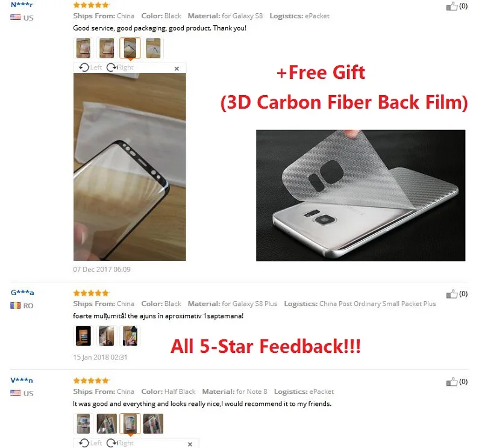The height and width of the screenshot is (448, 482).
Task: Select fourth thumbnail in N***r's review
Action: (x=154, y=48)
